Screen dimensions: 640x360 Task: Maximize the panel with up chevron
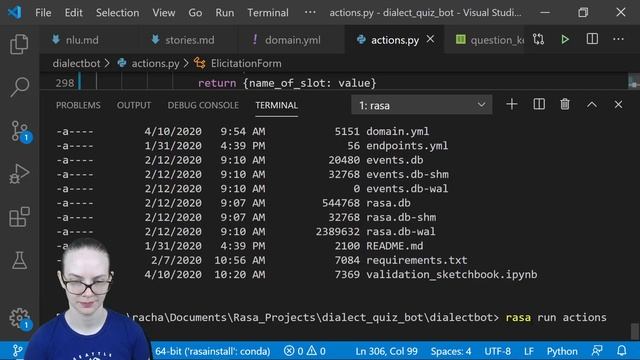tap(592, 105)
